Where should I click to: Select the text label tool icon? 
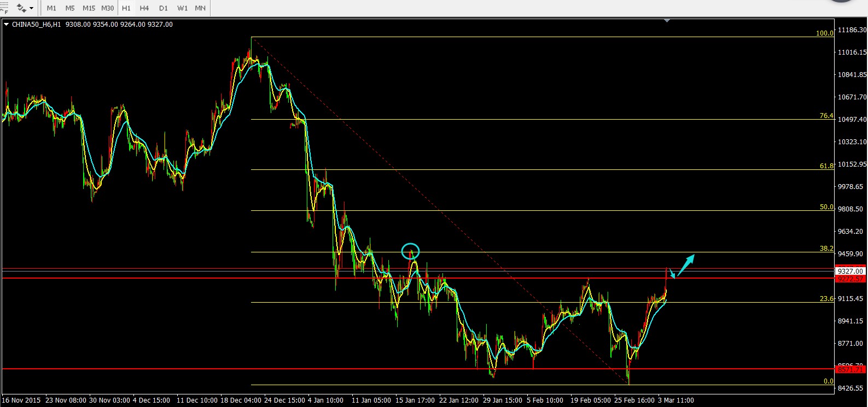pyautogui.click(x=3, y=8)
